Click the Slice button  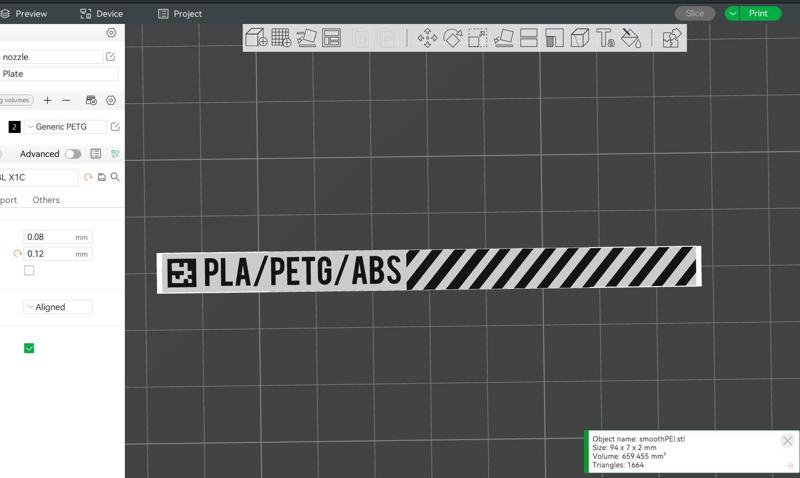[x=695, y=13]
